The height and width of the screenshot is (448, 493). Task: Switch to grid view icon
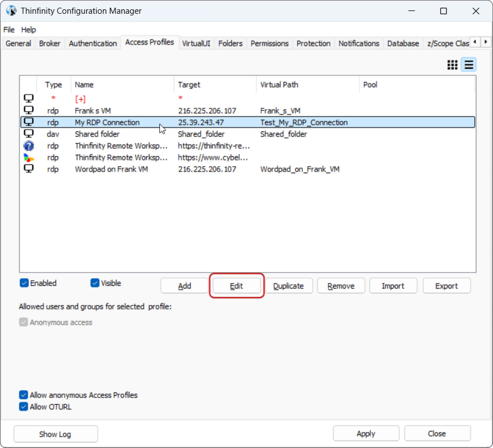point(452,65)
